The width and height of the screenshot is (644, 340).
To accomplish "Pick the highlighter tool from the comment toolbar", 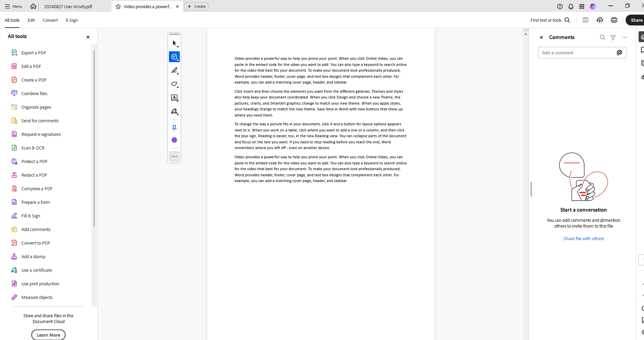I will click(x=174, y=70).
